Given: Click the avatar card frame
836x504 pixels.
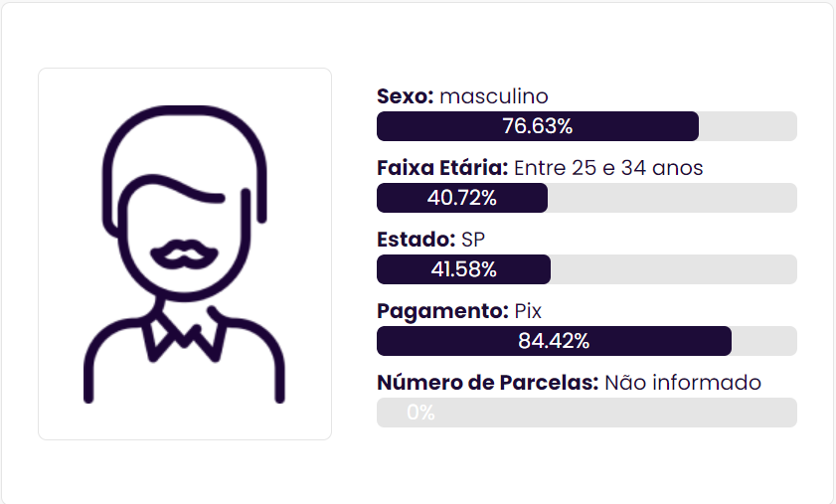Looking at the screenshot, I should click(x=185, y=253).
